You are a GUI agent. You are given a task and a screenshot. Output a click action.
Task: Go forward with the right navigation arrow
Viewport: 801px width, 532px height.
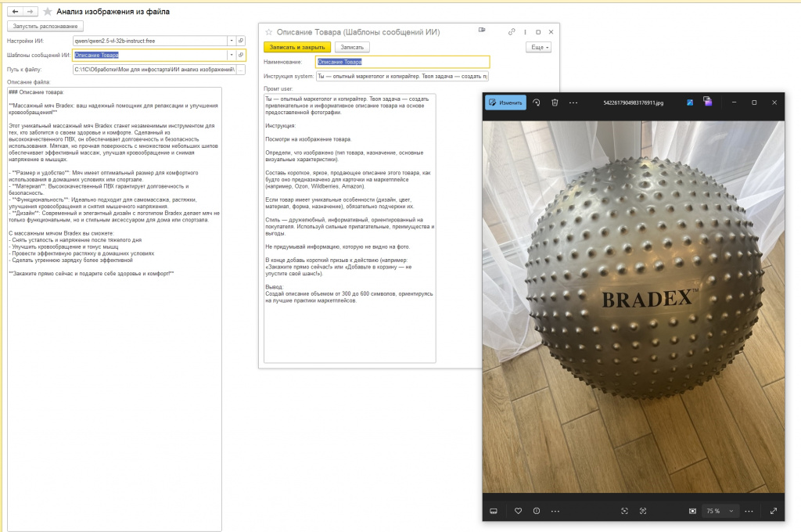coord(31,11)
